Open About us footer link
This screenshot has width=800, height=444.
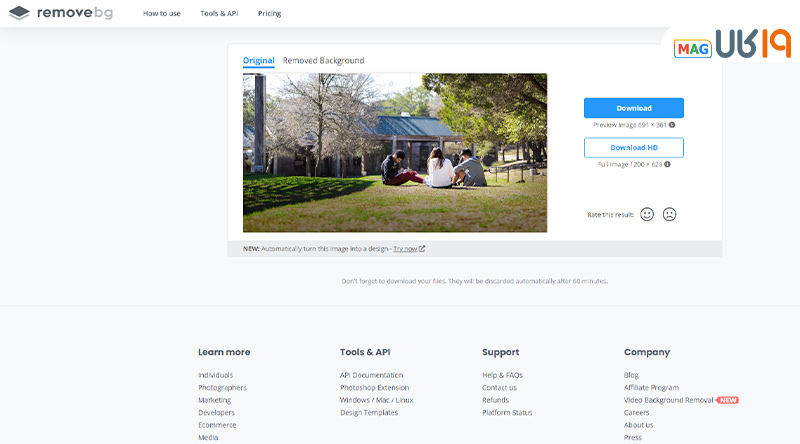(638, 425)
